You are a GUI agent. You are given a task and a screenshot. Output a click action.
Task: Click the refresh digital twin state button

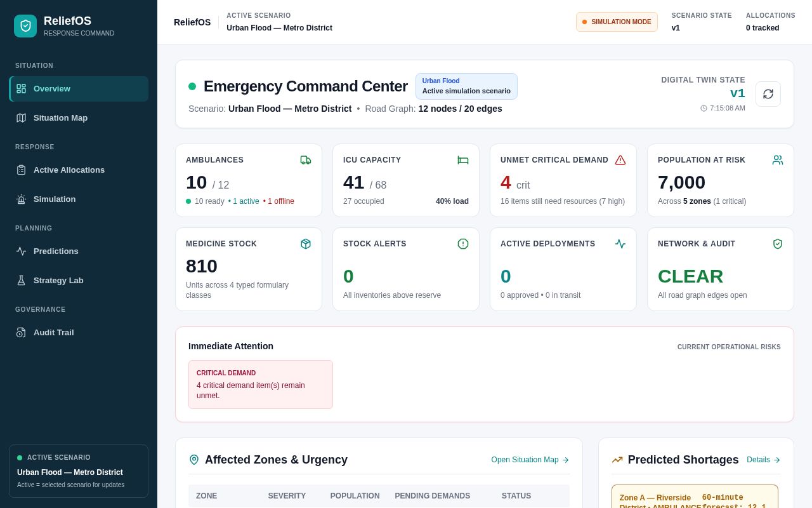768,94
